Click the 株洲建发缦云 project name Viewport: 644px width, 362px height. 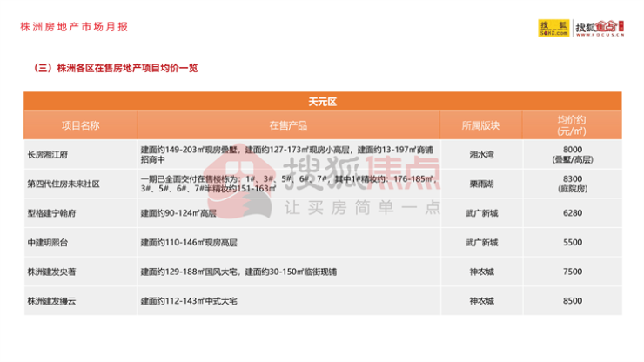coord(54,301)
